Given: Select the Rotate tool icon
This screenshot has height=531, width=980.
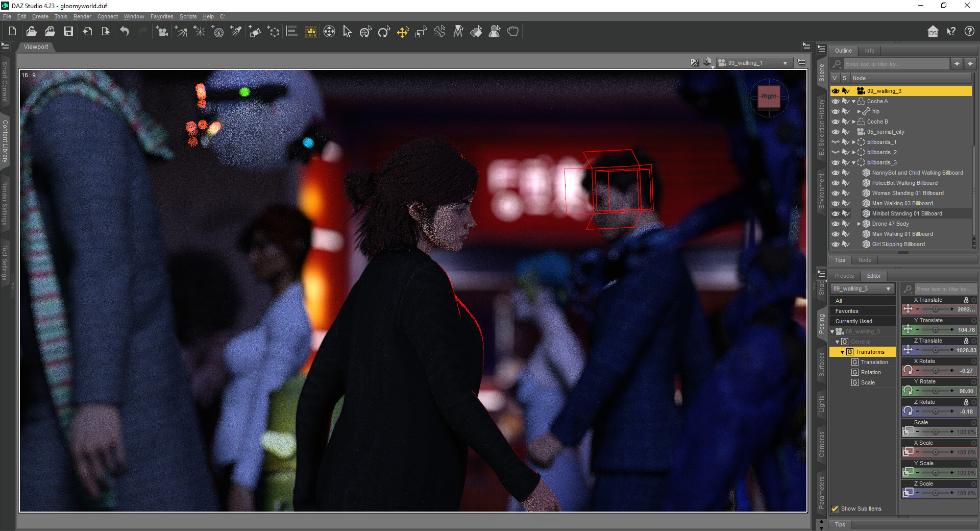Looking at the screenshot, I should pyautogui.click(x=384, y=32).
